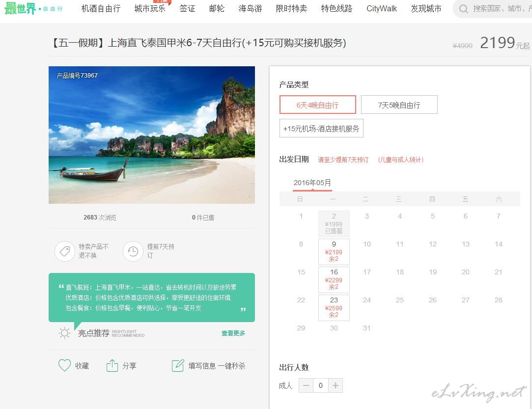Click the 分享 share label

pyautogui.click(x=129, y=366)
